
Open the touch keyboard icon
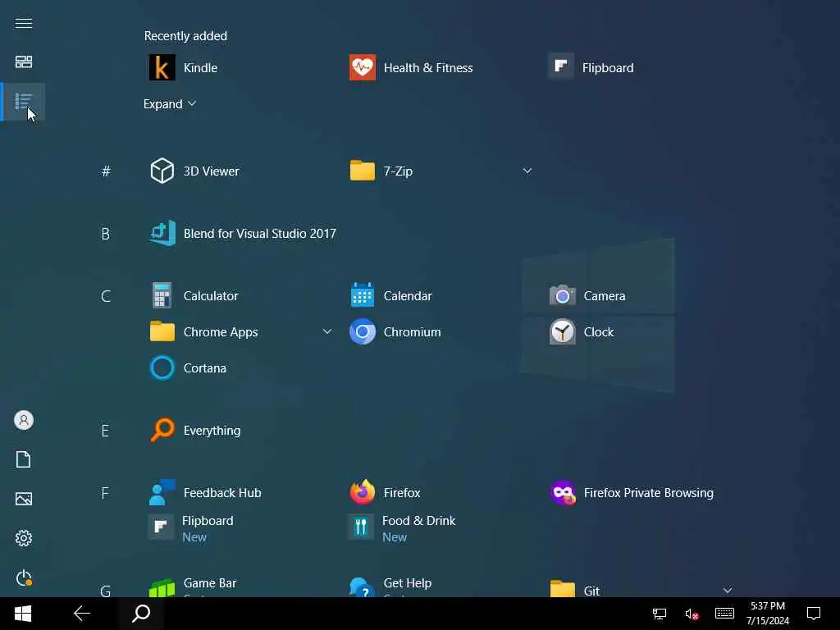724,614
